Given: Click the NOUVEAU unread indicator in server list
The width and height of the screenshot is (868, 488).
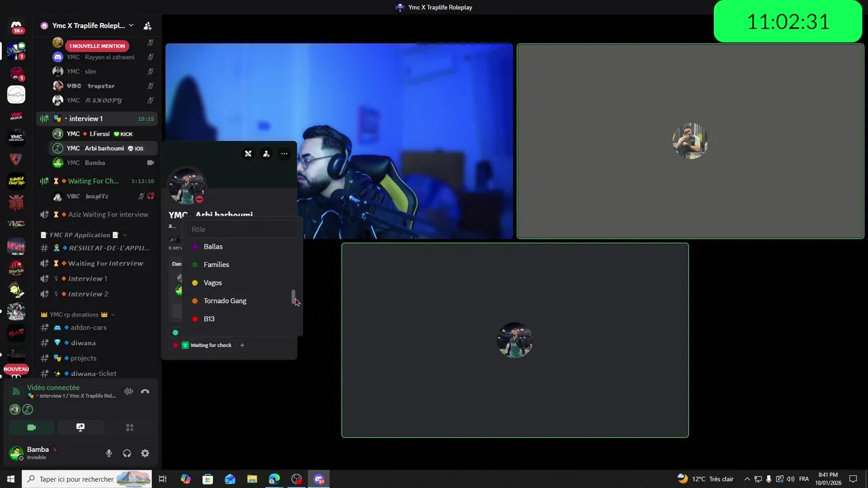Looking at the screenshot, I should click(x=16, y=369).
